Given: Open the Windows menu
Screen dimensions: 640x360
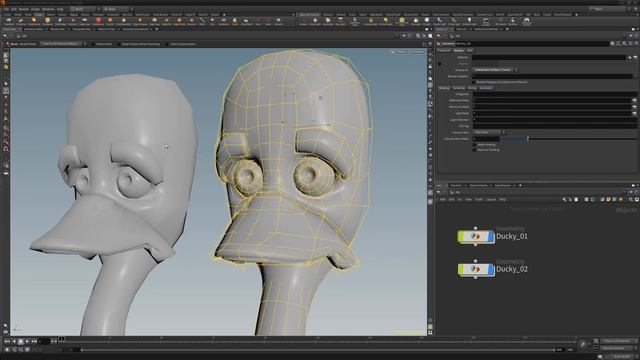Looking at the screenshot, I should [x=48, y=9].
